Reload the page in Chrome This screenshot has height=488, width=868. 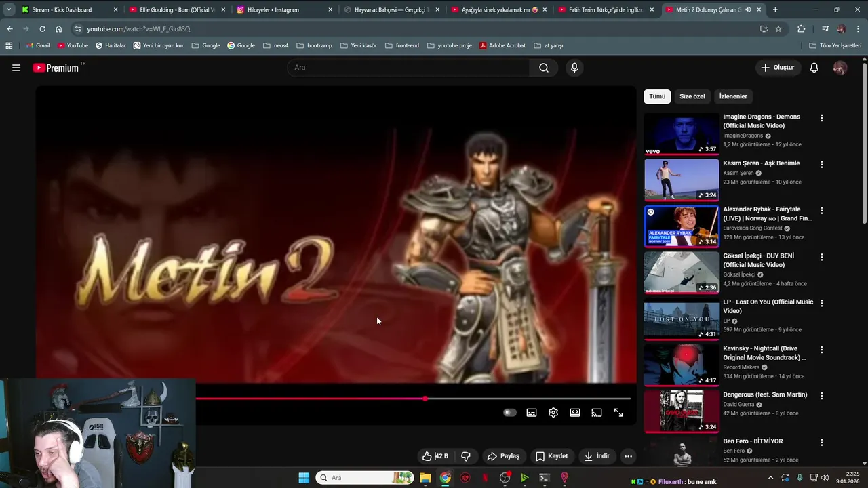(42, 29)
